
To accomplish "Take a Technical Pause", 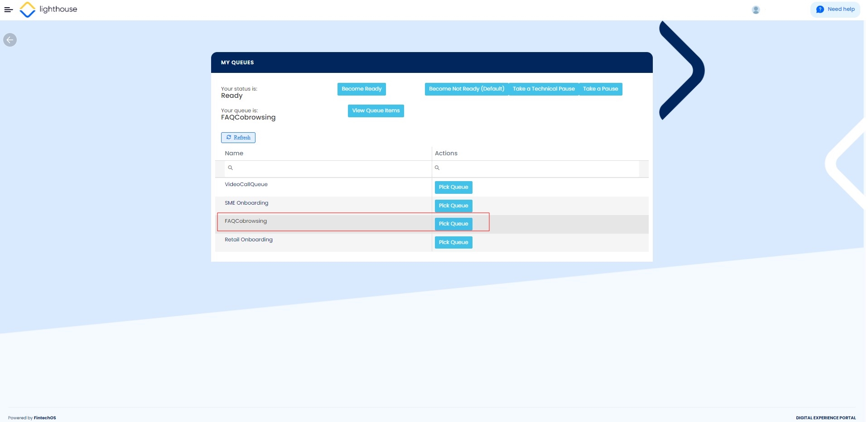I will (543, 89).
